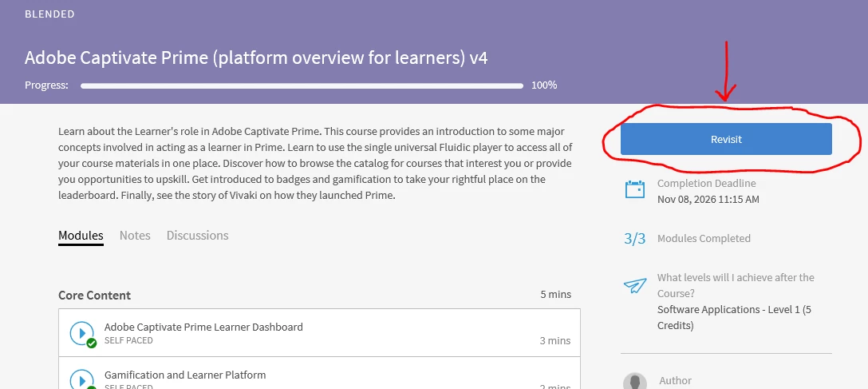The height and width of the screenshot is (389, 868).
Task: Click the Author label
Action: pyautogui.click(x=675, y=381)
